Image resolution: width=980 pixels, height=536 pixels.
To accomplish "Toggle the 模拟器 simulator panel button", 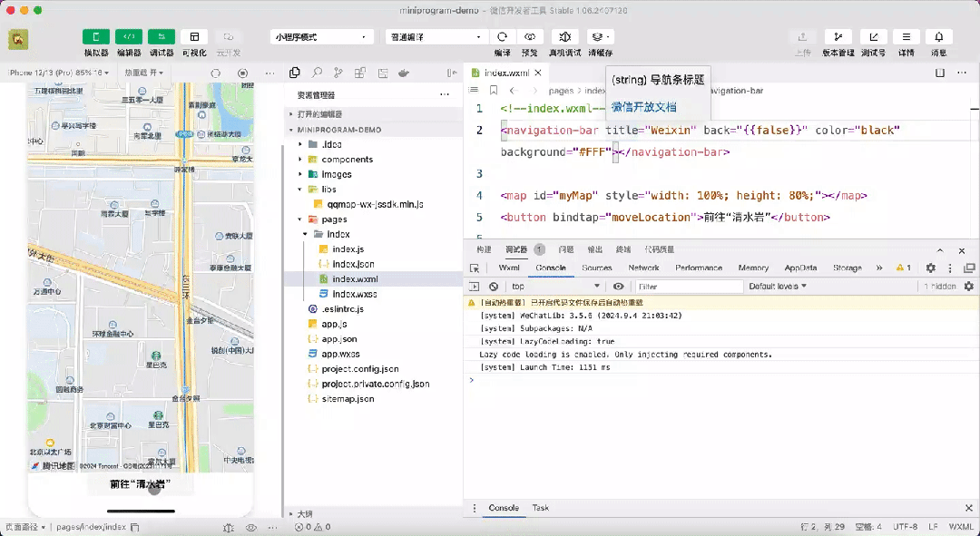I will tap(96, 37).
